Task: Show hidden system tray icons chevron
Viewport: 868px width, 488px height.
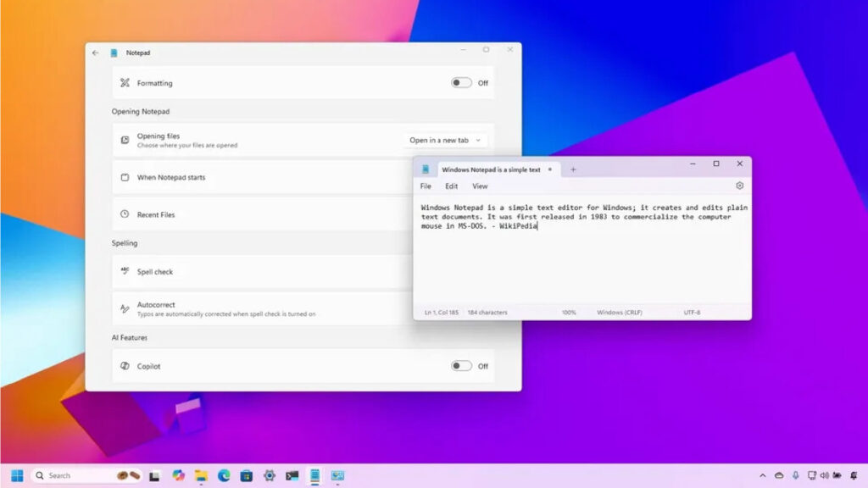Action: [762, 475]
